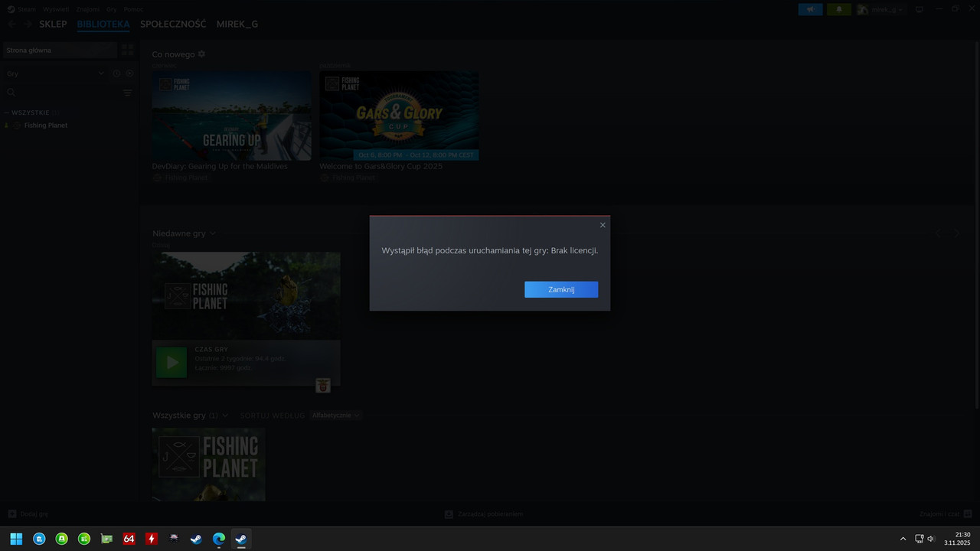Click Dodaj grę at the bottom left

[x=28, y=514]
